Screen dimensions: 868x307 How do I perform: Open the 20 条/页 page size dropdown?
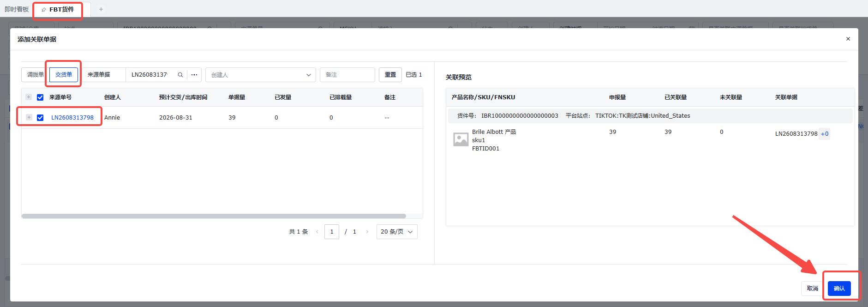pos(397,232)
